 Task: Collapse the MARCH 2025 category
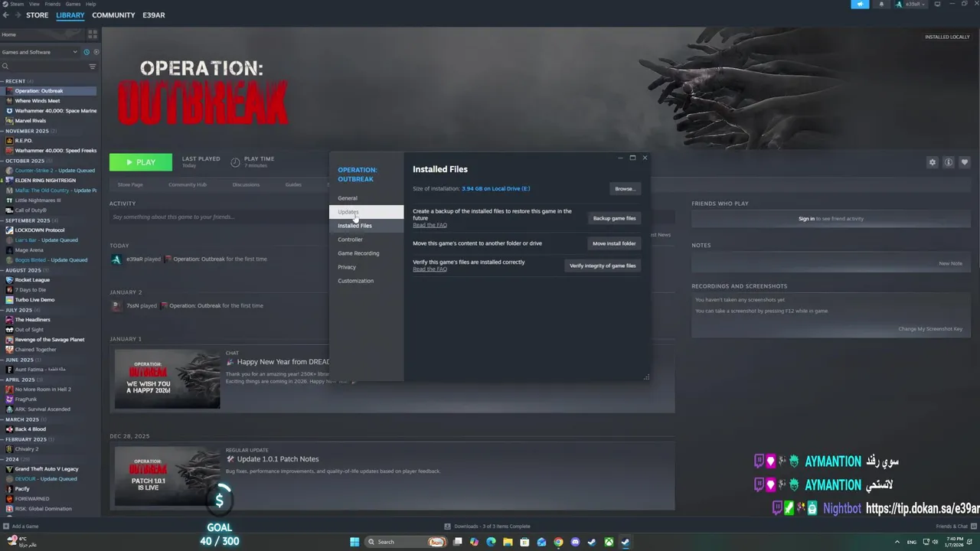click(x=22, y=419)
